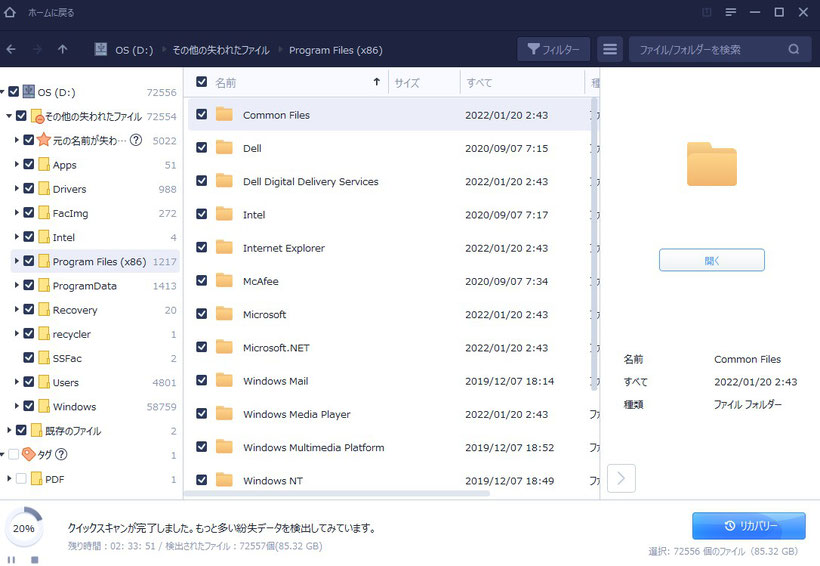Viewport: 820px width, 566px height.
Task: Check the タグ tree checkbox
Action: coord(14,454)
